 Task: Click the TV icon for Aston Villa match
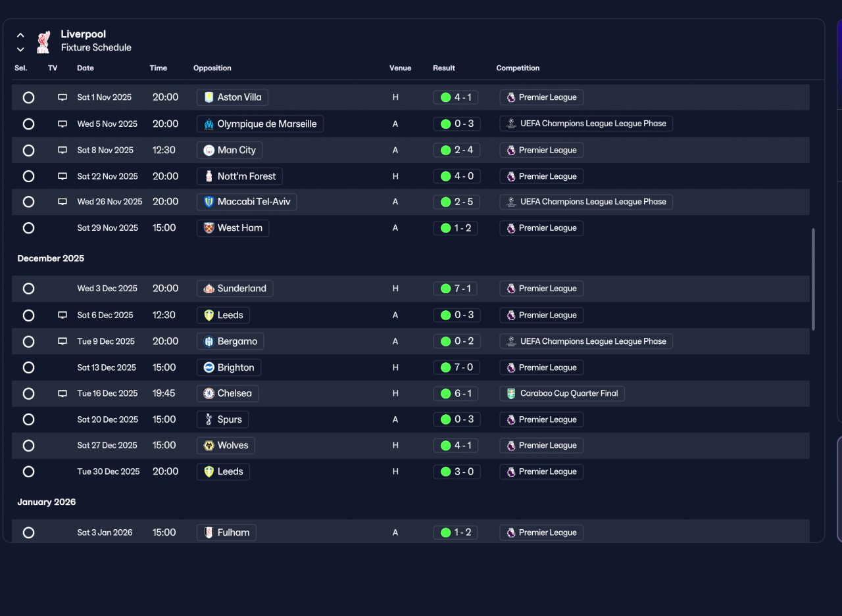(x=62, y=97)
